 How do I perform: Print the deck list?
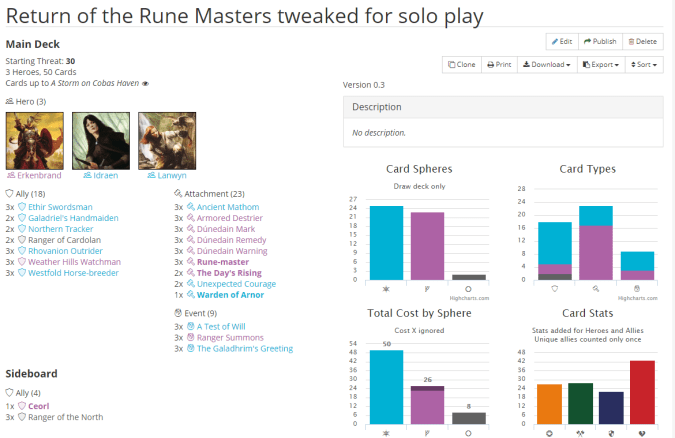click(500, 64)
